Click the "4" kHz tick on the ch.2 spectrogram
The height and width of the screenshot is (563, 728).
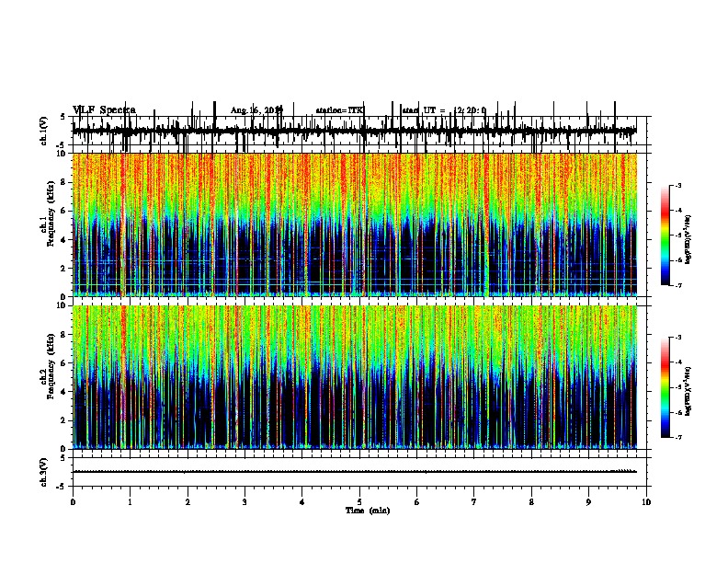click(63, 392)
